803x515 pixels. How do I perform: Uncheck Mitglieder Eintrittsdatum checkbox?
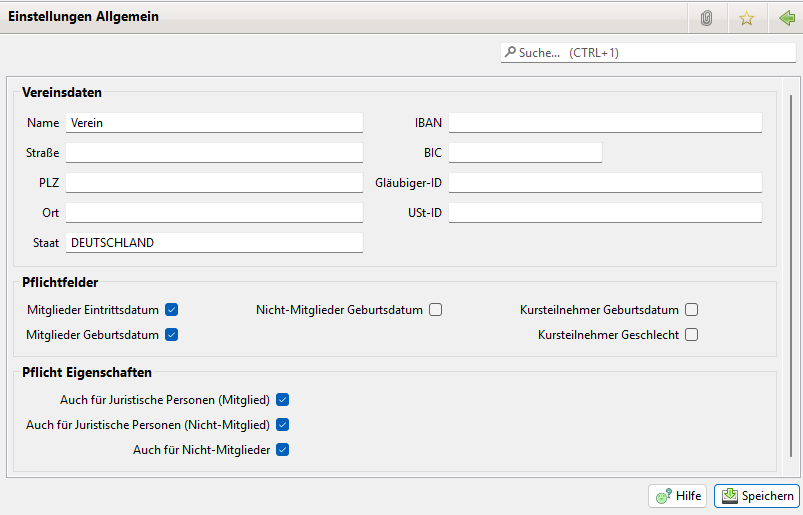pyautogui.click(x=171, y=310)
